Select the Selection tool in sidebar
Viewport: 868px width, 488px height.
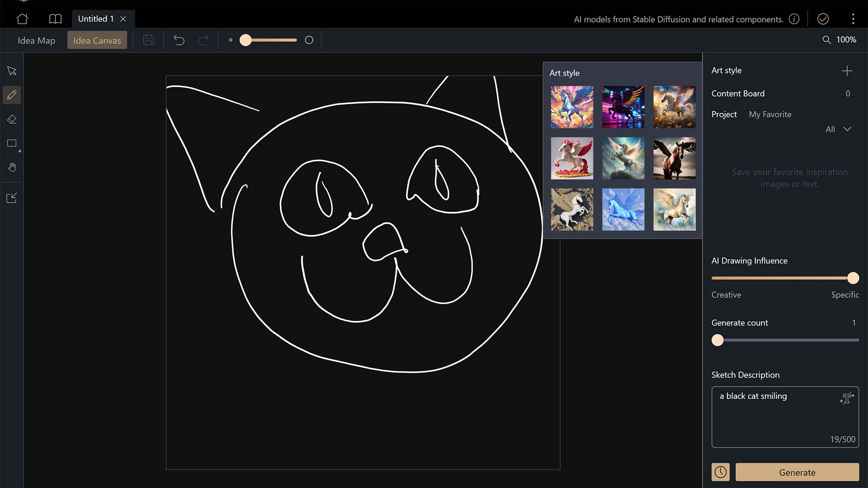tap(12, 71)
